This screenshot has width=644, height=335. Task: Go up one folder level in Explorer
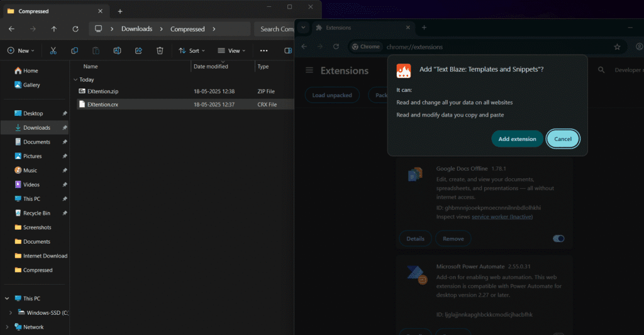coord(54,29)
